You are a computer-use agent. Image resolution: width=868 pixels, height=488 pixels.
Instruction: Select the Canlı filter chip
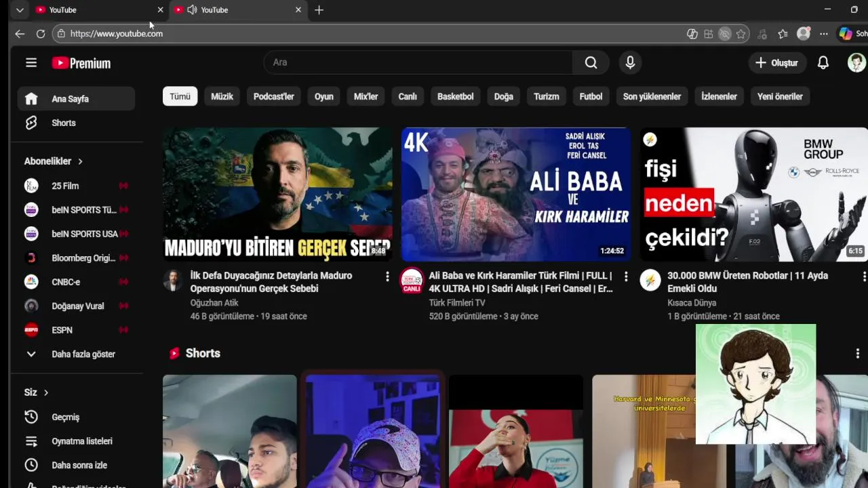click(x=408, y=96)
